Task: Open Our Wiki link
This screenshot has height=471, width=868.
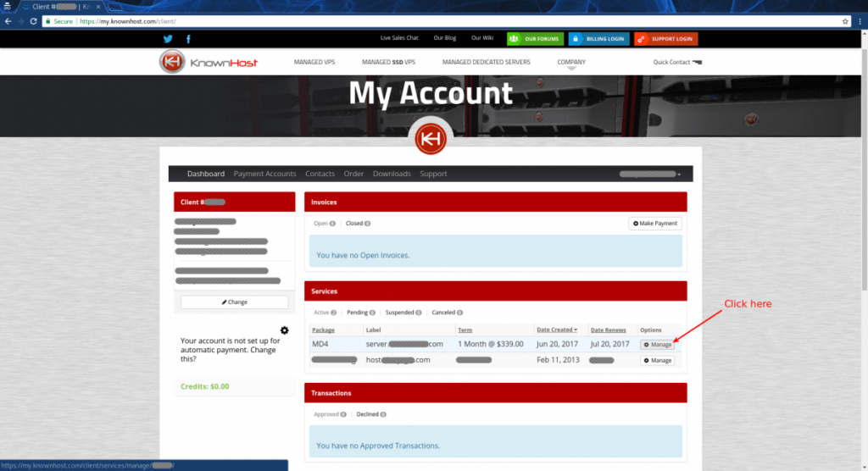Action: [482, 38]
